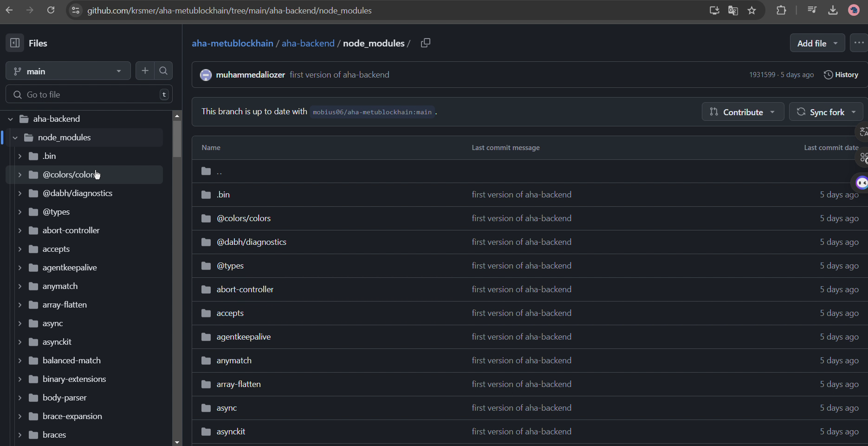Open aha-metublockhain breadcrumb link
This screenshot has width=868, height=446.
233,43
